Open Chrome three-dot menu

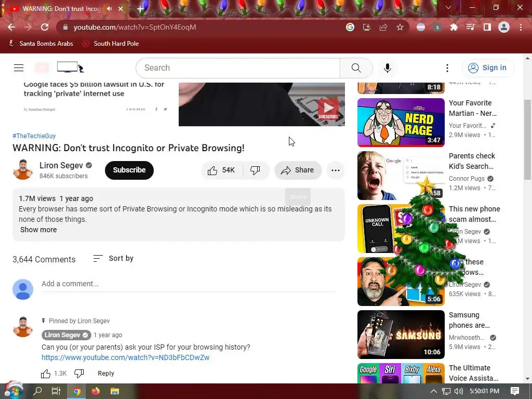point(521,27)
